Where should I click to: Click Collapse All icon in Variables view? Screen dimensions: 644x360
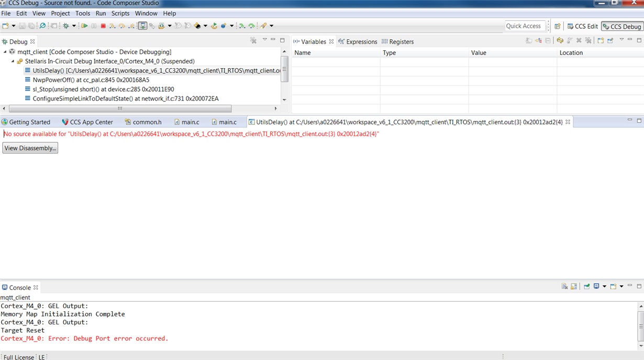(x=548, y=40)
